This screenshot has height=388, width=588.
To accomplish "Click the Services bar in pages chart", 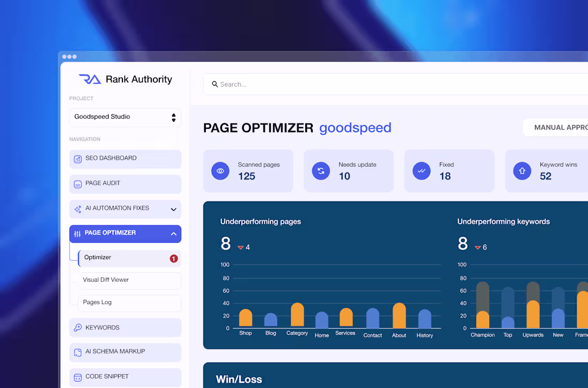I will point(346,317).
